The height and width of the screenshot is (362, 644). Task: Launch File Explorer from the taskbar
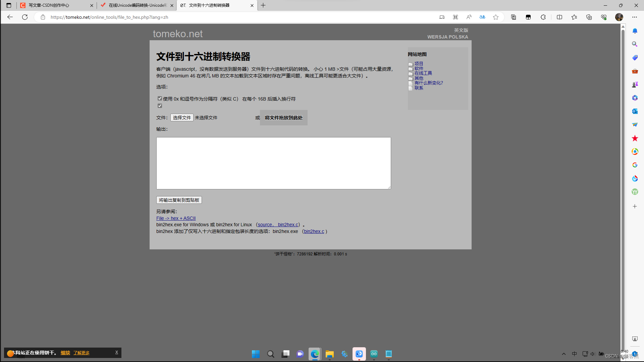coord(329,354)
